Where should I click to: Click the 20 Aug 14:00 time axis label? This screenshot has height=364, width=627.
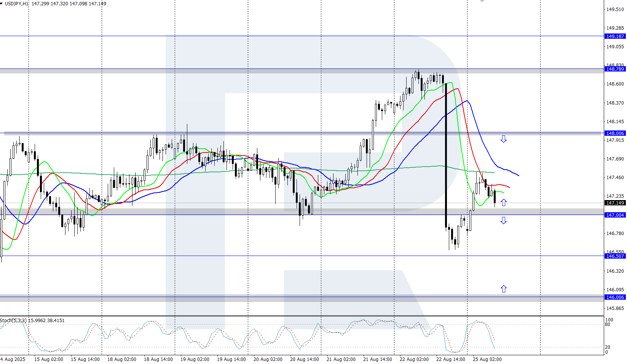coord(304,359)
